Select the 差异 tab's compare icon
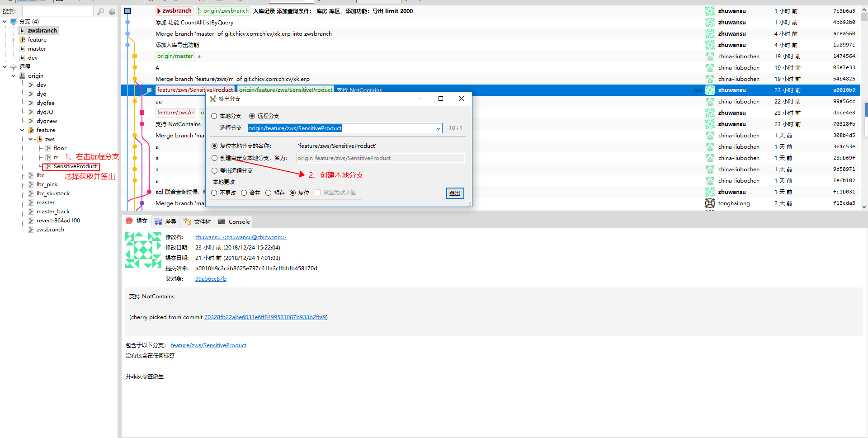The height and width of the screenshot is (438, 868). pyautogui.click(x=157, y=221)
